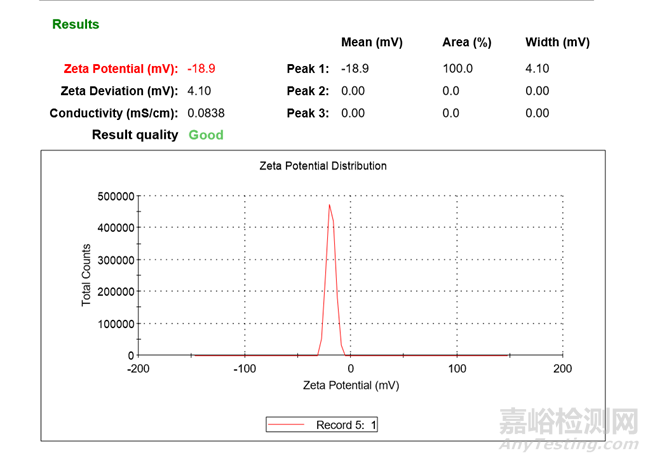Click the Peak 1 area value 100.0
650x462 pixels.
[x=458, y=69]
